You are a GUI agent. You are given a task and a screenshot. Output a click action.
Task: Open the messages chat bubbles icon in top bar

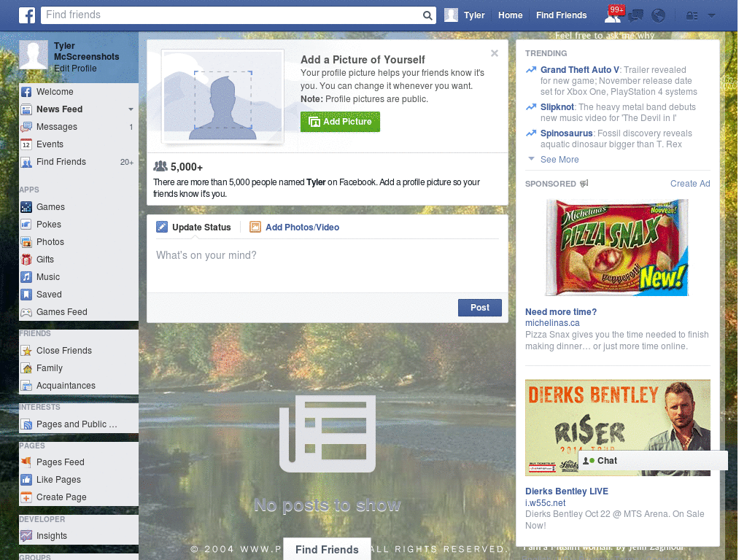point(635,16)
